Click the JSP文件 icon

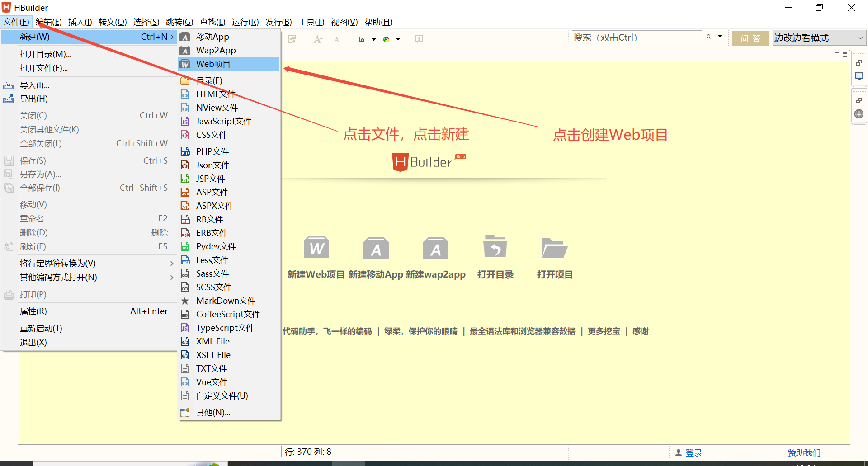tap(185, 179)
